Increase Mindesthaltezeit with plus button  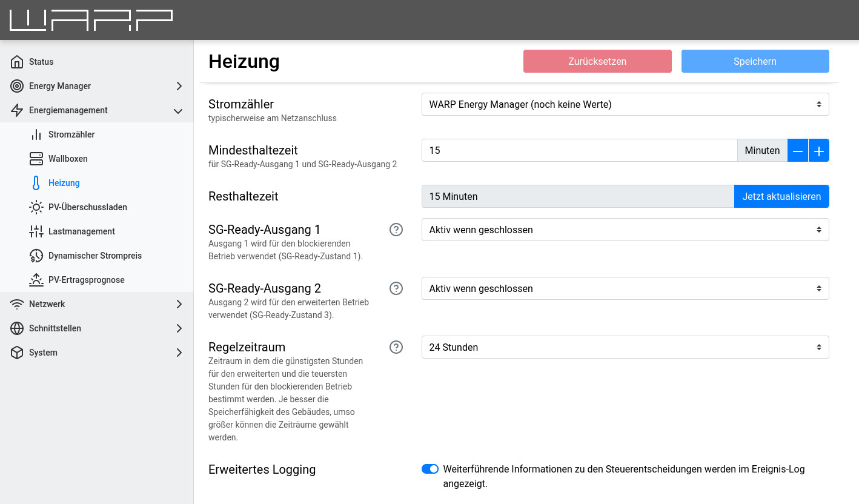(818, 151)
